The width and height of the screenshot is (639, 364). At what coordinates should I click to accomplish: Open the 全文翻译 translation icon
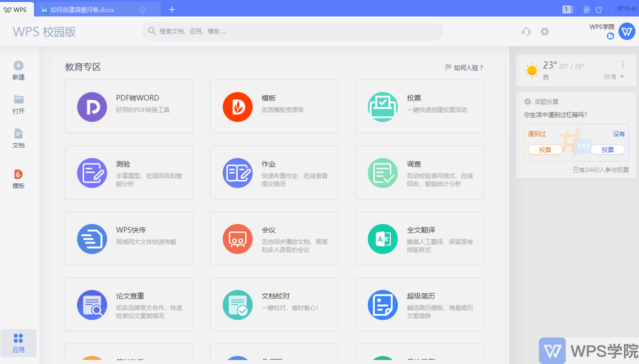(x=383, y=239)
